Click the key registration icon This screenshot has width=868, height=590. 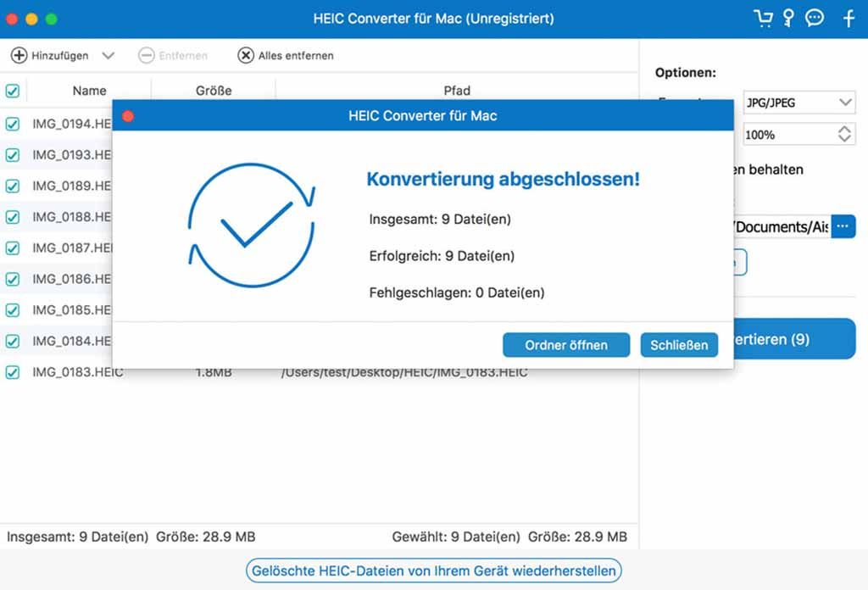click(789, 17)
